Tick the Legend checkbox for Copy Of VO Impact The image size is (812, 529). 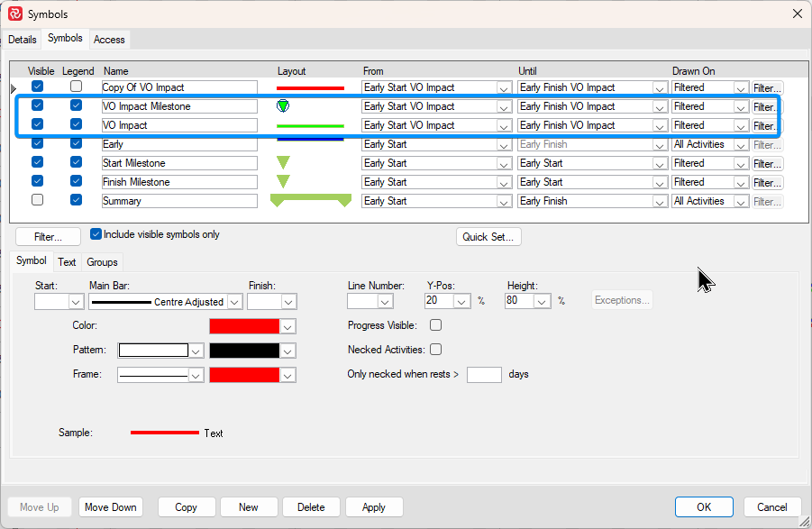[x=77, y=87]
